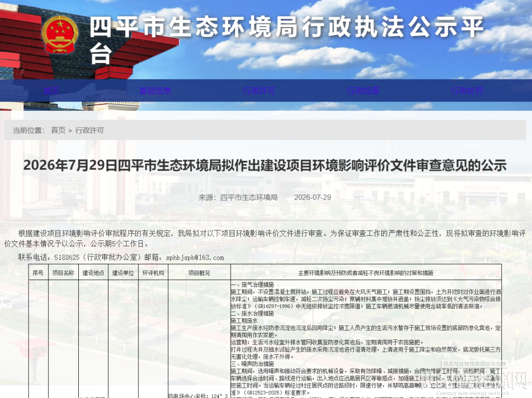532x398 pixels.
Task: Click the 环评机构 column header
Action: (153, 273)
